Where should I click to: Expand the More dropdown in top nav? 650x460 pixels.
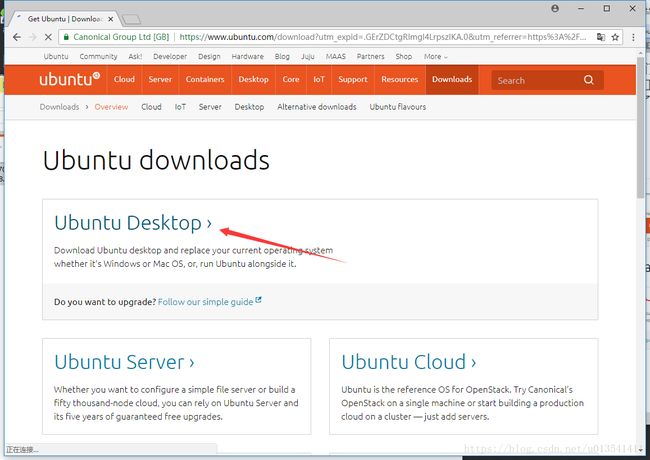pyautogui.click(x=436, y=56)
